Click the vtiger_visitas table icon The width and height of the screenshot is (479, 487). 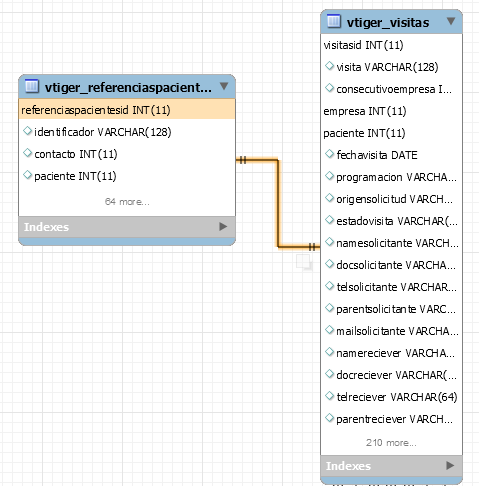point(334,21)
